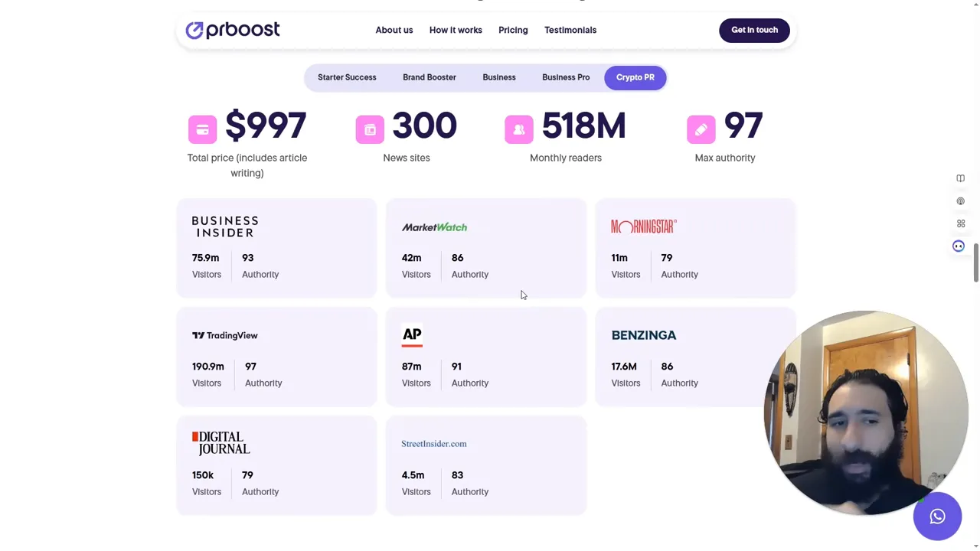
Task: Go to How it works section
Action: [456, 30]
